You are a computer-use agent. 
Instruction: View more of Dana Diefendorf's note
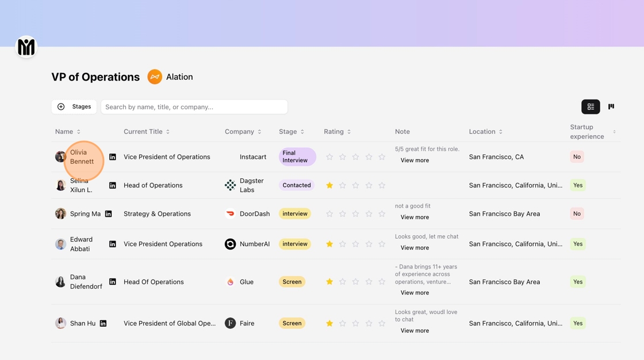[415, 293]
